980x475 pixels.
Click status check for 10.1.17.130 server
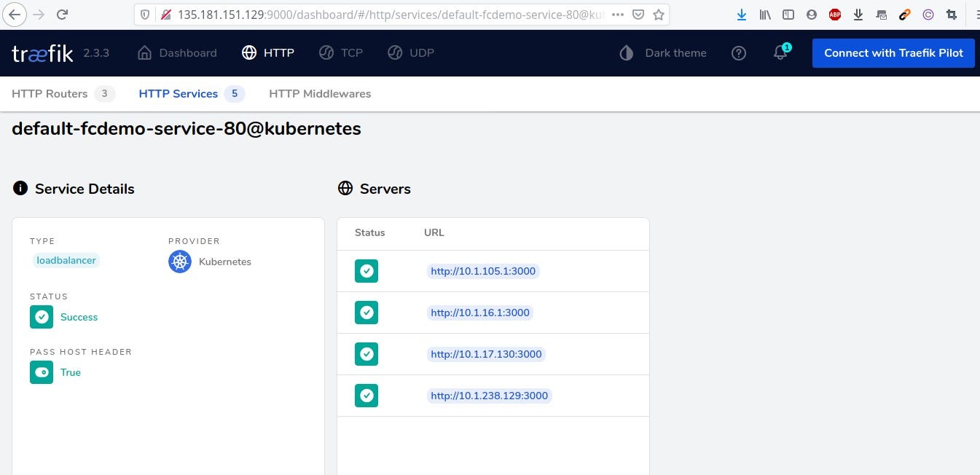(366, 354)
